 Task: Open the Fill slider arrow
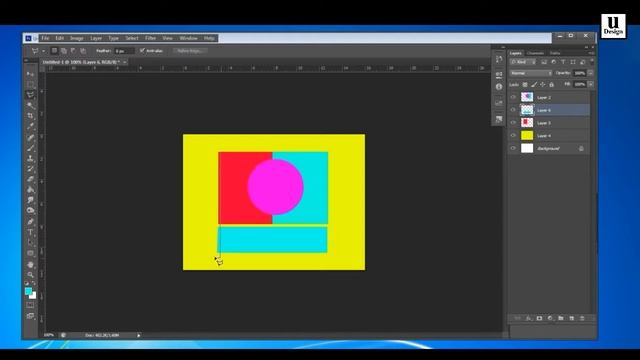[591, 84]
